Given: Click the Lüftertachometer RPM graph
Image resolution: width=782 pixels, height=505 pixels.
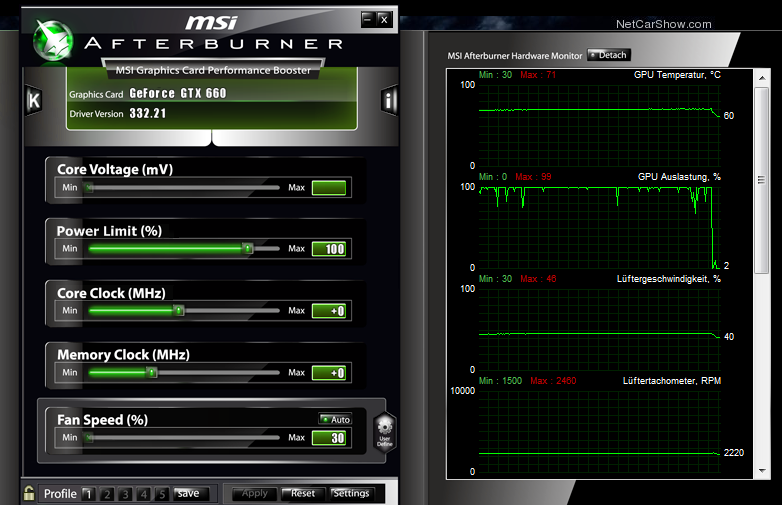Looking at the screenshot, I should pos(599,431).
